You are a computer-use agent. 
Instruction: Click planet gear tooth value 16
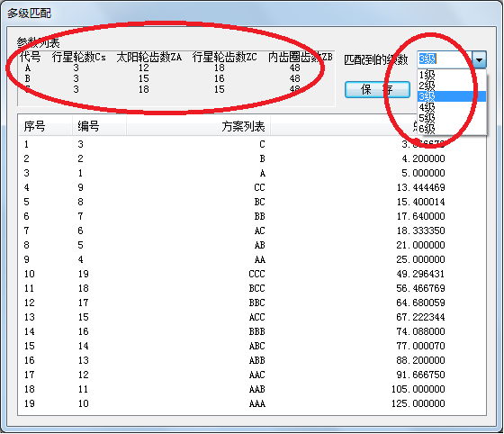(x=220, y=78)
